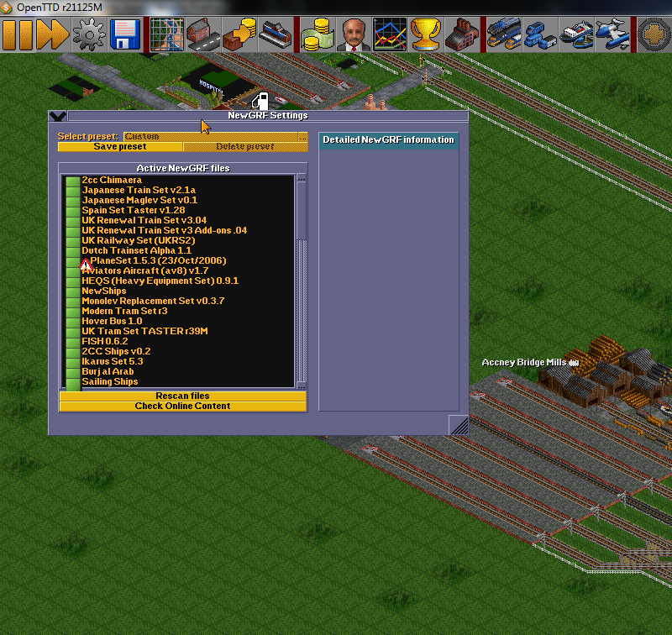Image resolution: width=672 pixels, height=635 pixels.
Task: Open the save game floppy disk icon
Action: pyautogui.click(x=124, y=34)
